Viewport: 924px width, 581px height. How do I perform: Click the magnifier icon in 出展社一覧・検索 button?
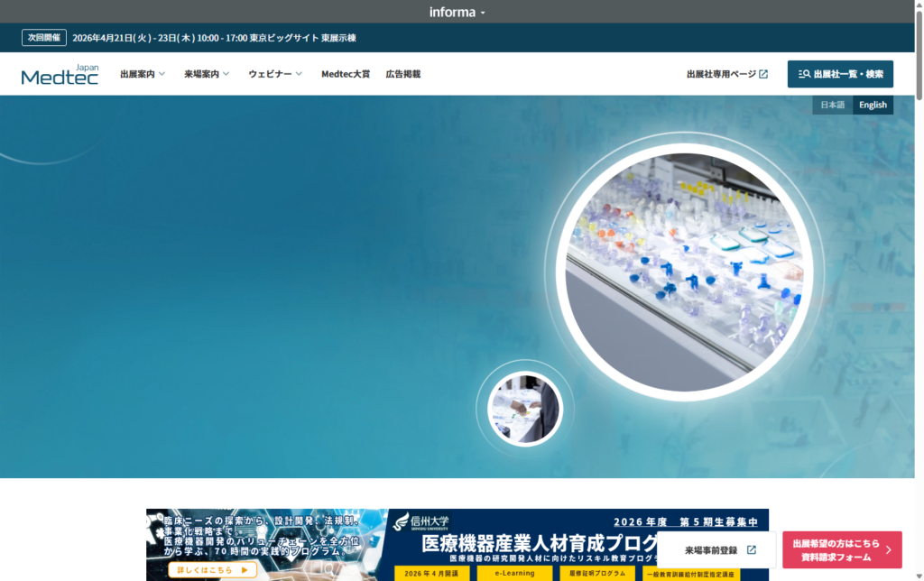pyautogui.click(x=805, y=74)
